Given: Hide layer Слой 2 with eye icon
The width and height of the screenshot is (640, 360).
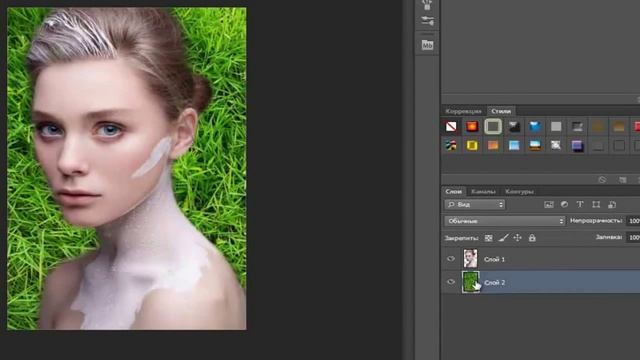Looking at the screenshot, I should pyautogui.click(x=451, y=282).
